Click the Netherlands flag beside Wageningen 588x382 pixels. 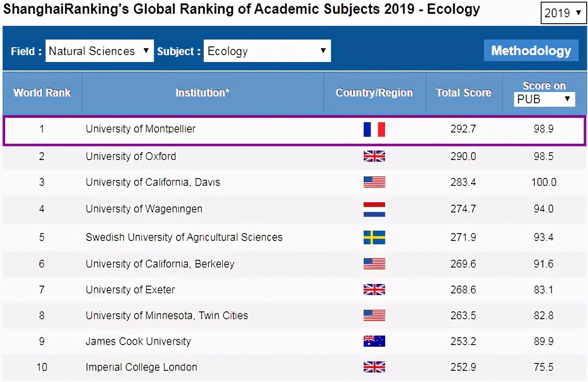(x=374, y=209)
